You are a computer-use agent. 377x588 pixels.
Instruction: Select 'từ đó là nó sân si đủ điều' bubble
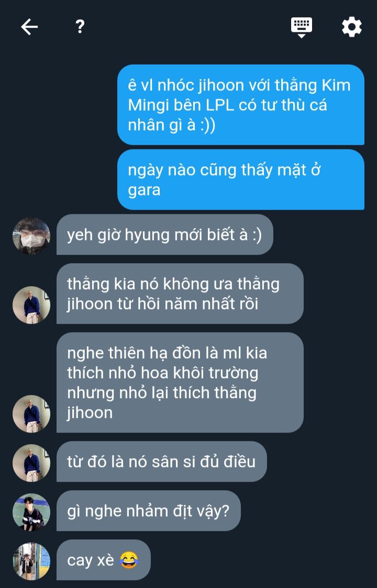coord(161,461)
